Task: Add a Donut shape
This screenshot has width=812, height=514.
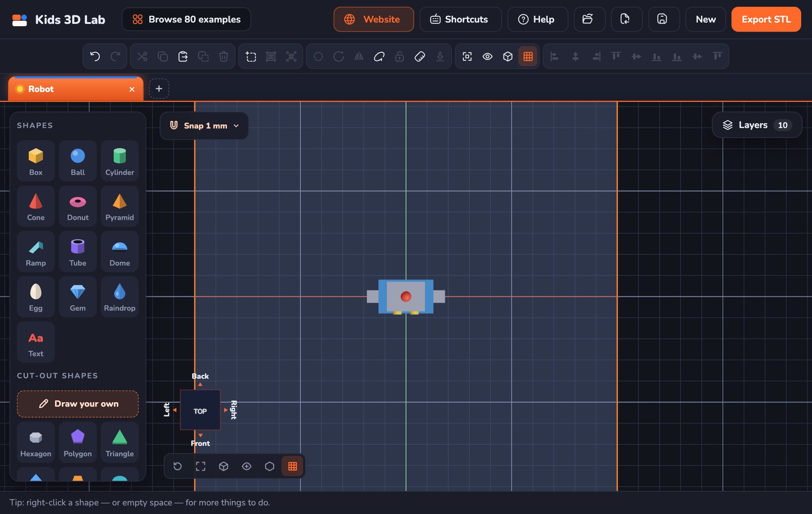Action: click(x=78, y=206)
